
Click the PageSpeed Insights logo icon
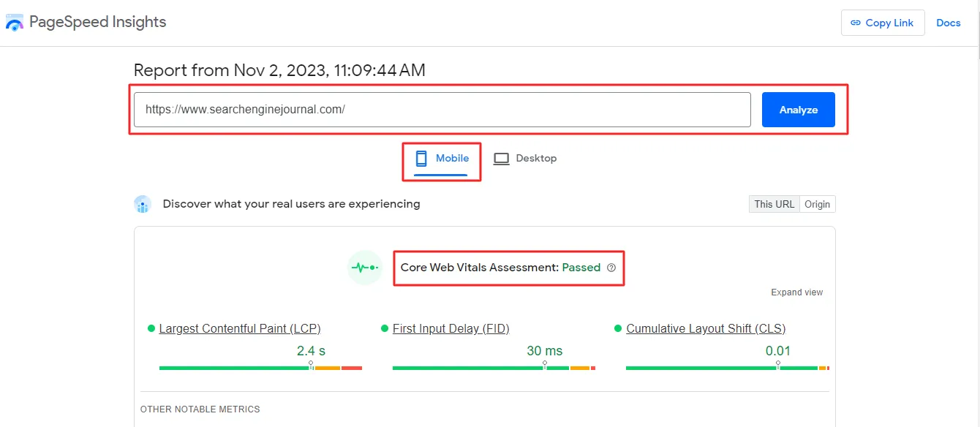(15, 22)
